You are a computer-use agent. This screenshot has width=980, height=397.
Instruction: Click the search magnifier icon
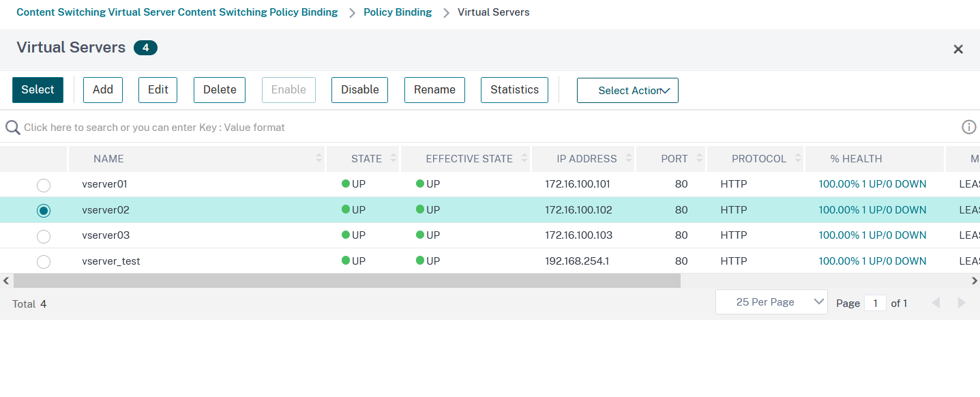12,128
